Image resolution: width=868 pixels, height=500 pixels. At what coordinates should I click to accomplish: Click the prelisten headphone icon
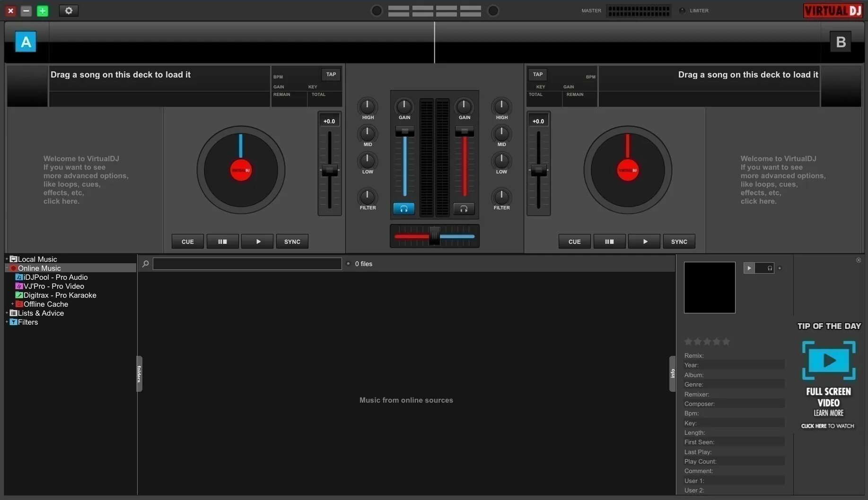(770, 268)
